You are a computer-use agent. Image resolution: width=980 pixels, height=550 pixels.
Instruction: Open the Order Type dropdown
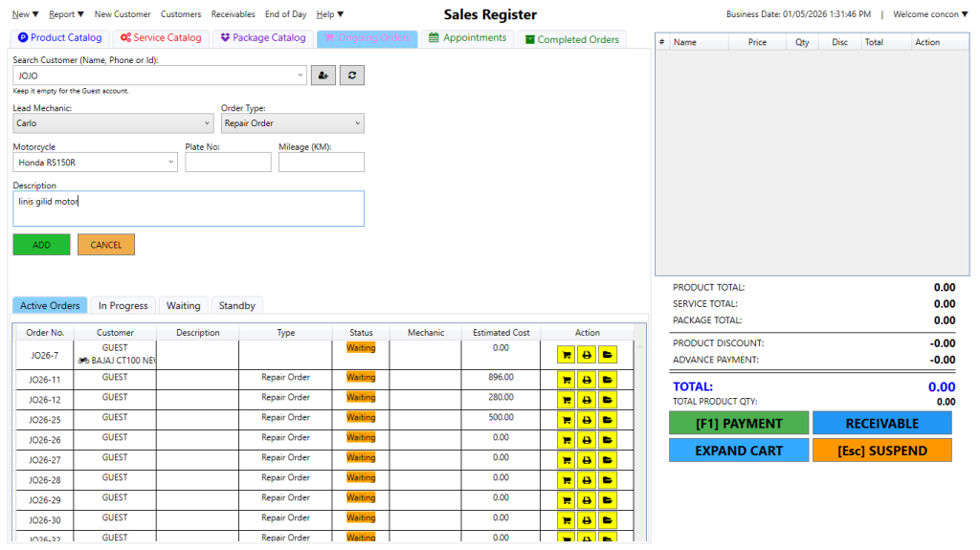[x=358, y=123]
